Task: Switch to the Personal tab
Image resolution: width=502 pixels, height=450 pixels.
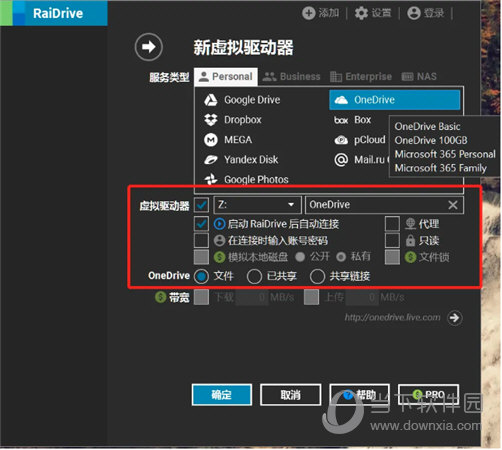Action: [226, 77]
